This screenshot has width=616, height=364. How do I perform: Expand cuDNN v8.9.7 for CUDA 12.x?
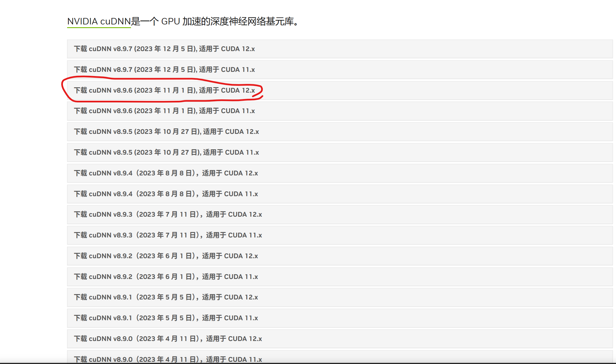164,49
